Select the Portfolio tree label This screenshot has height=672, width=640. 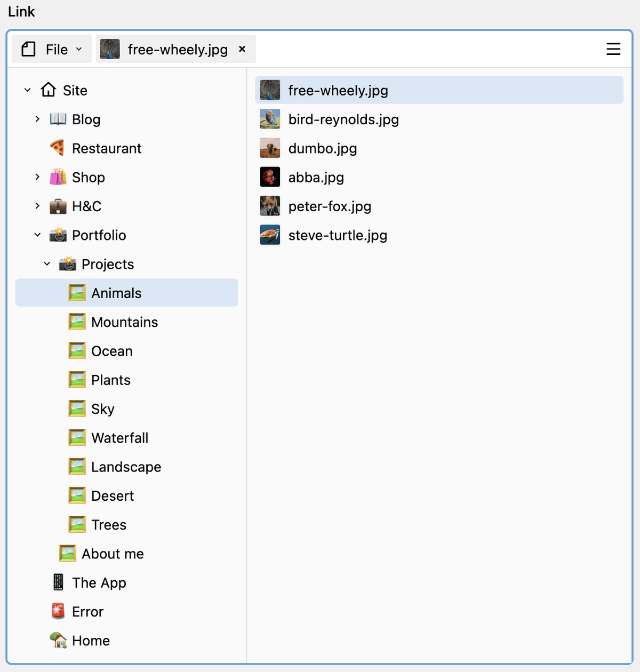(99, 235)
